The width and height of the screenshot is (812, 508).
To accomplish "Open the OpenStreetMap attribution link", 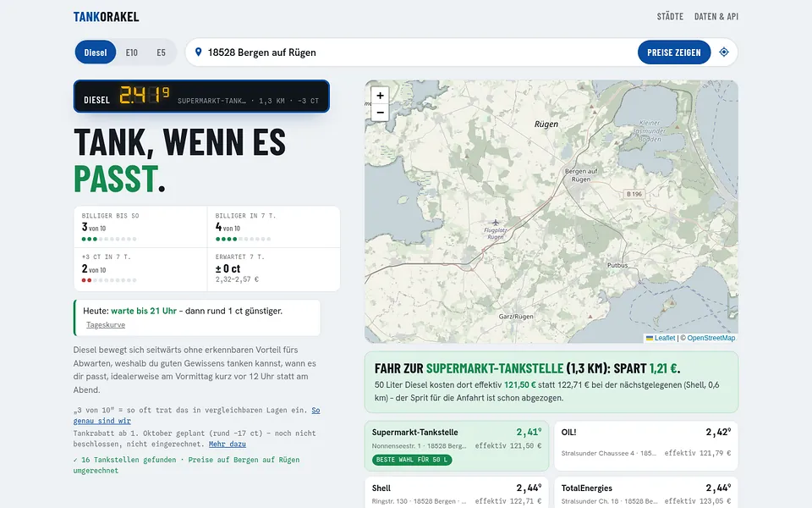I will 711,338.
